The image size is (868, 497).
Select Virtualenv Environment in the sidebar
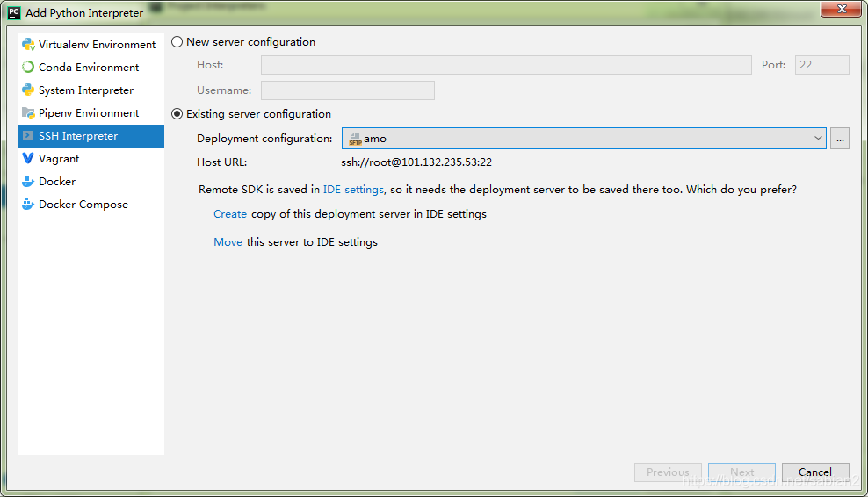90,44
